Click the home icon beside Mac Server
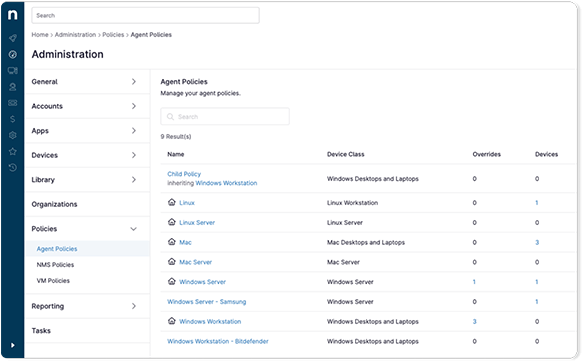Viewport: 584px width, 362px height. (171, 261)
